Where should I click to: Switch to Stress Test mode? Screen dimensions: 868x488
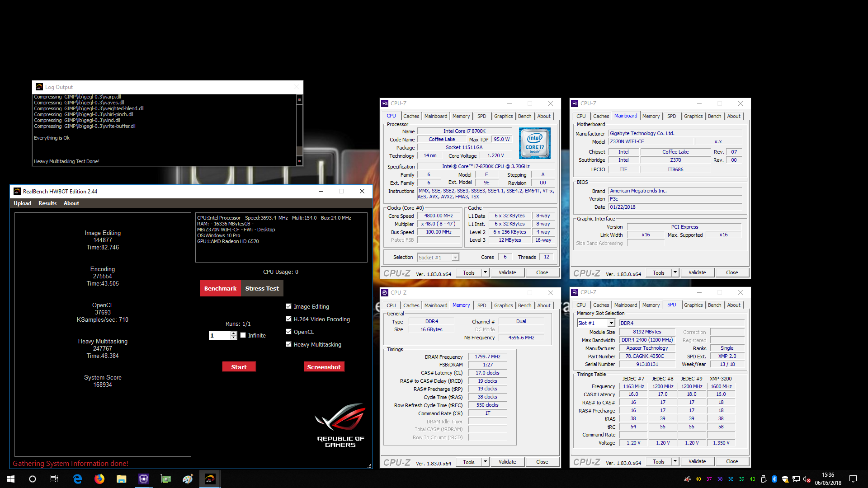point(262,288)
